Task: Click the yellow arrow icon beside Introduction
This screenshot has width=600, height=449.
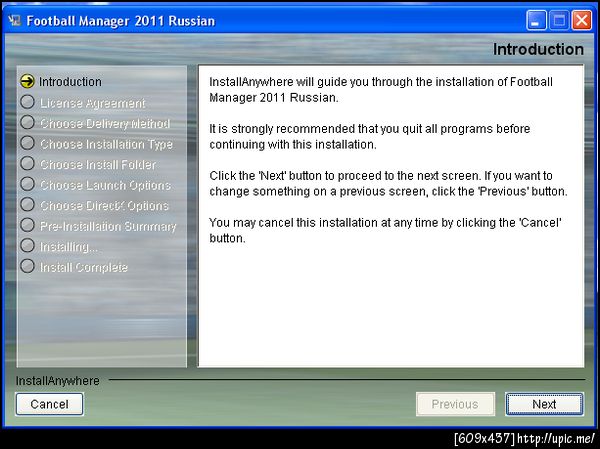Action: click(27, 81)
